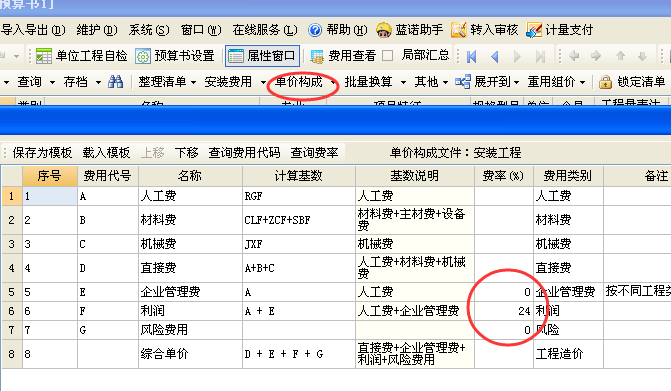The width and height of the screenshot is (671, 391).
Task: Open the 系统(S) menu
Action: coord(149,30)
